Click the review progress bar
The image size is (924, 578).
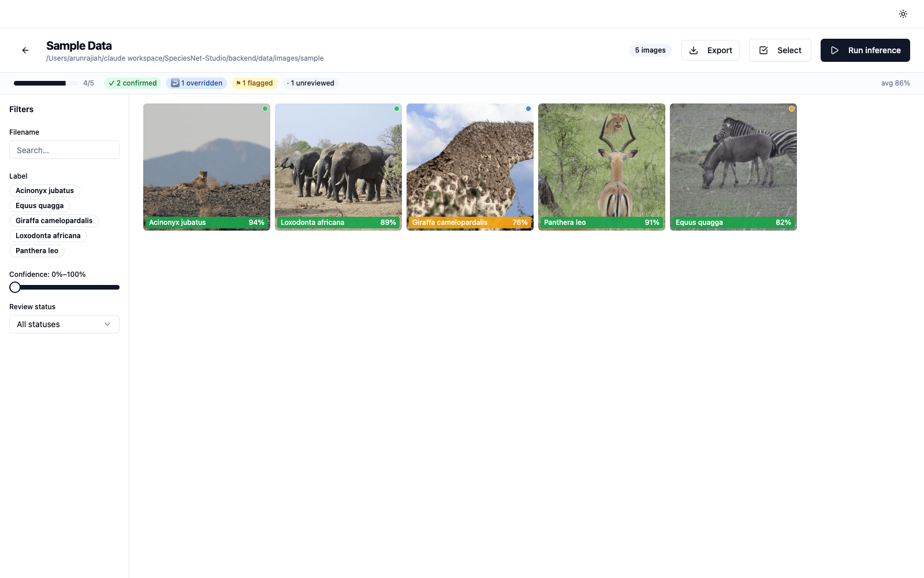click(46, 83)
